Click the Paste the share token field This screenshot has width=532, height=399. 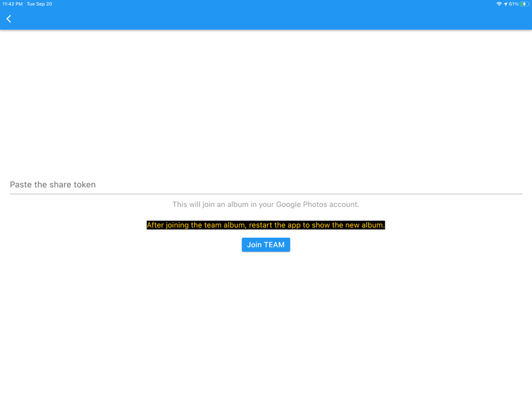coord(265,185)
